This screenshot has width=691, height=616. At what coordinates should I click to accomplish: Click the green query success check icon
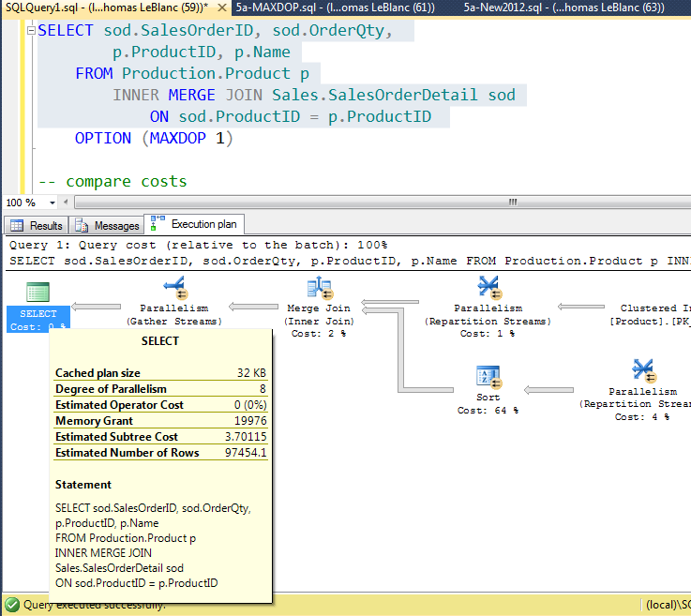coord(12,605)
